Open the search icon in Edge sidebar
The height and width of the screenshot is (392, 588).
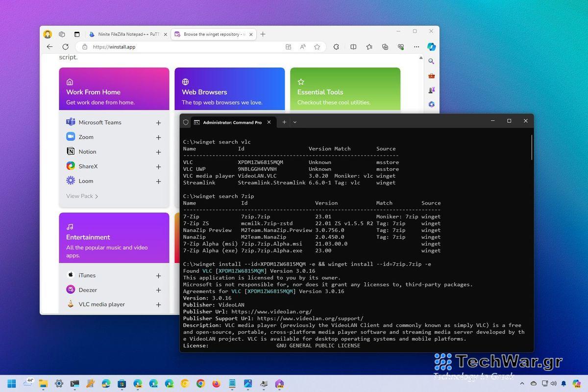coord(431,61)
